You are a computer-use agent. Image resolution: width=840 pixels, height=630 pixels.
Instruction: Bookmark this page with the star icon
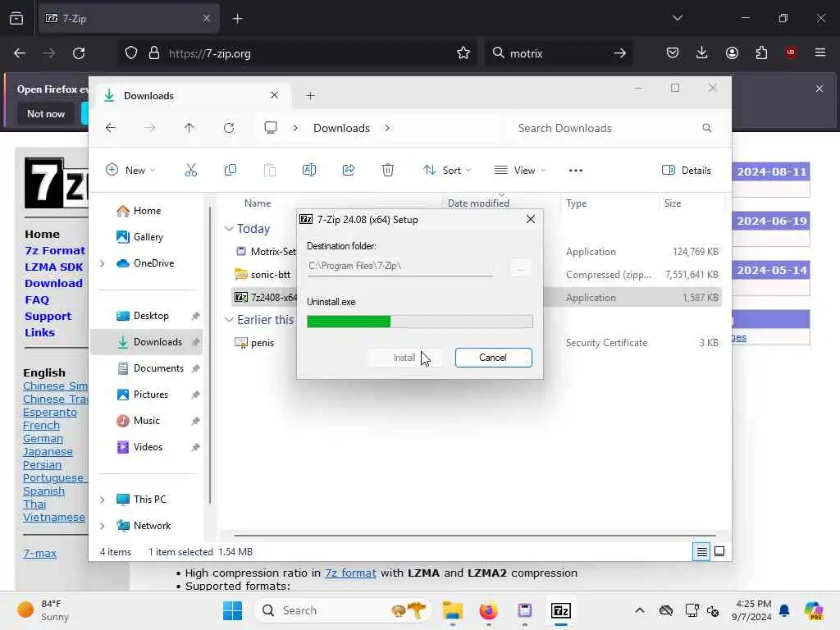(x=463, y=53)
